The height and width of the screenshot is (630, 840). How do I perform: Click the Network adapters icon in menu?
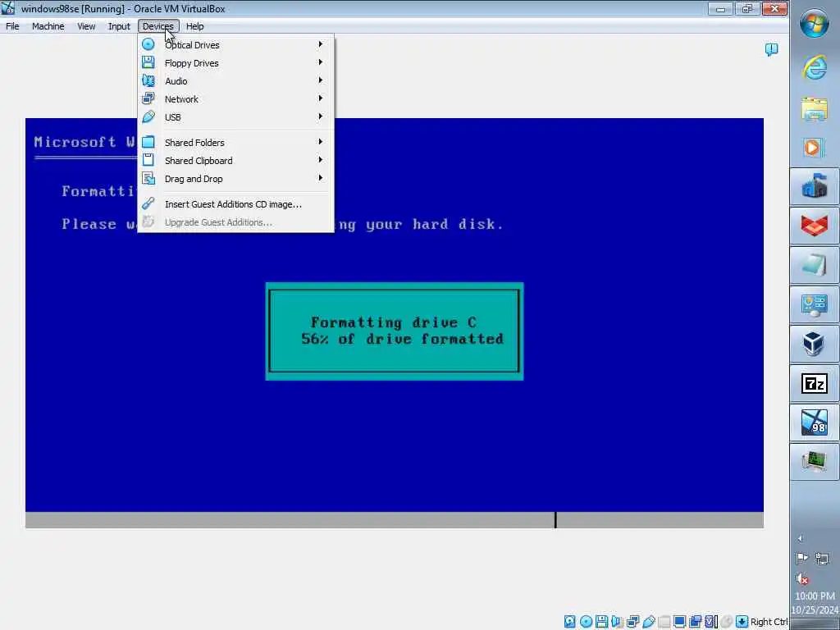point(148,98)
